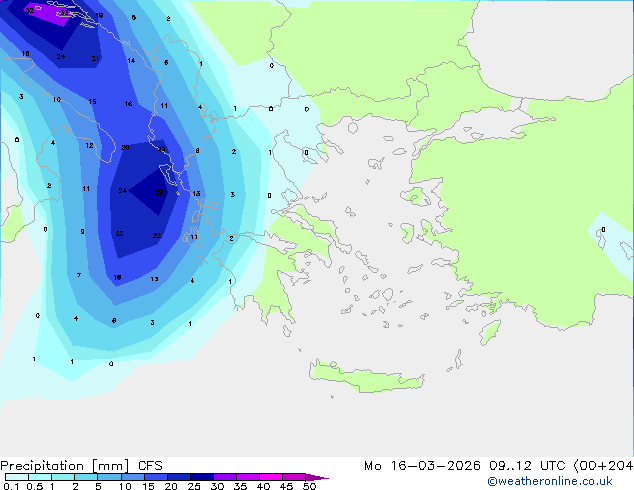Pick the legend swatch between 45 and 50
634x490 pixels.
[x=294, y=477]
